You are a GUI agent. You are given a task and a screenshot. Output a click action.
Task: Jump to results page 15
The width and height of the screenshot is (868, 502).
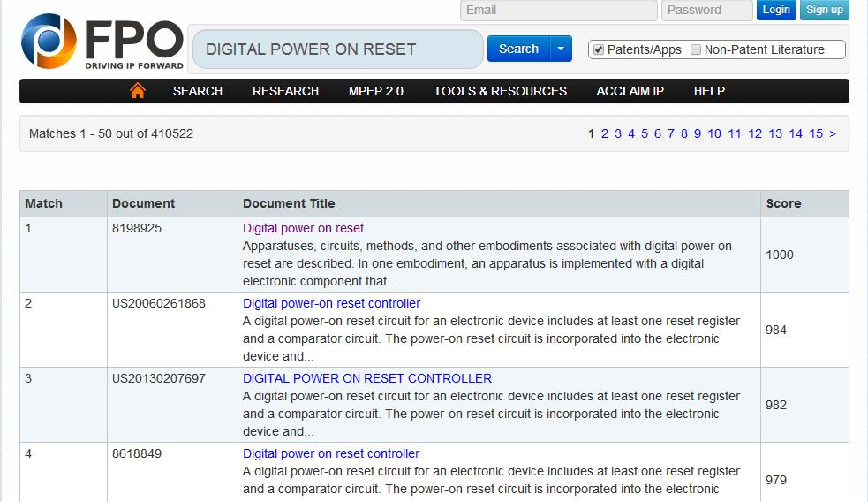816,134
